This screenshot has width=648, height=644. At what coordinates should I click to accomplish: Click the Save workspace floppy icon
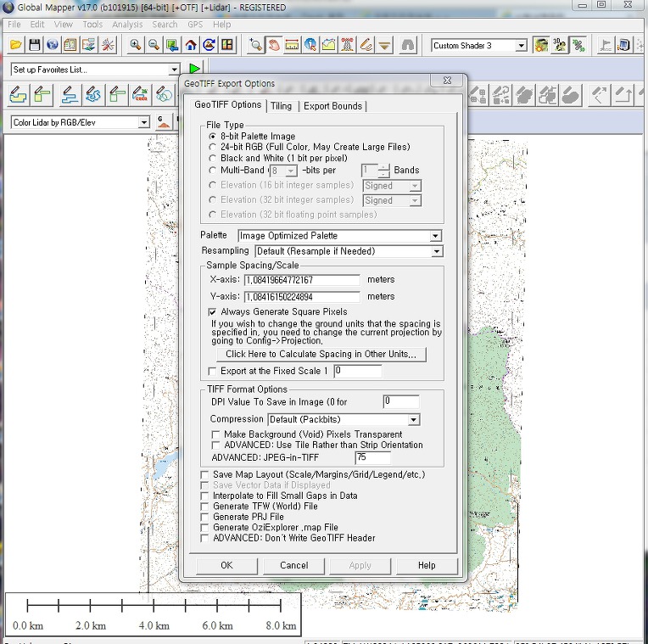click(x=34, y=45)
